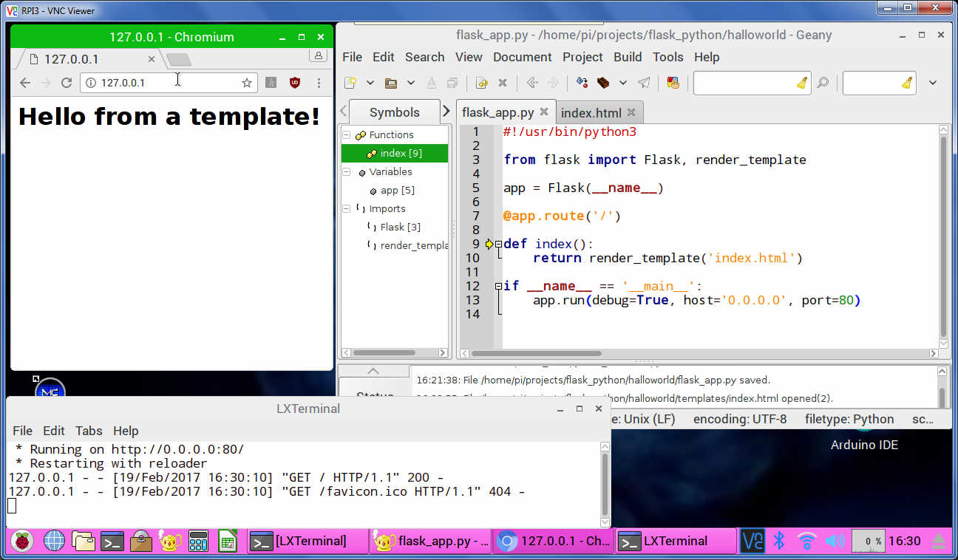Open the Build menu in Geany
The height and width of the screenshot is (560, 958).
pyautogui.click(x=628, y=57)
